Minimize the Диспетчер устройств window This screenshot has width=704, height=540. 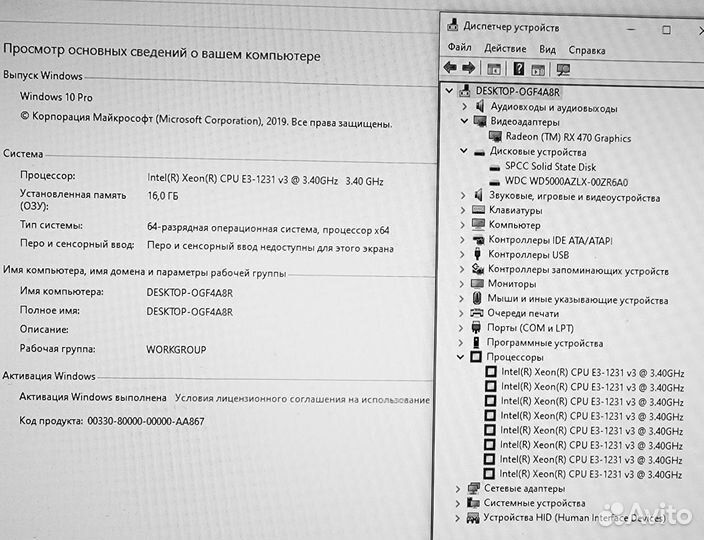click(x=631, y=29)
